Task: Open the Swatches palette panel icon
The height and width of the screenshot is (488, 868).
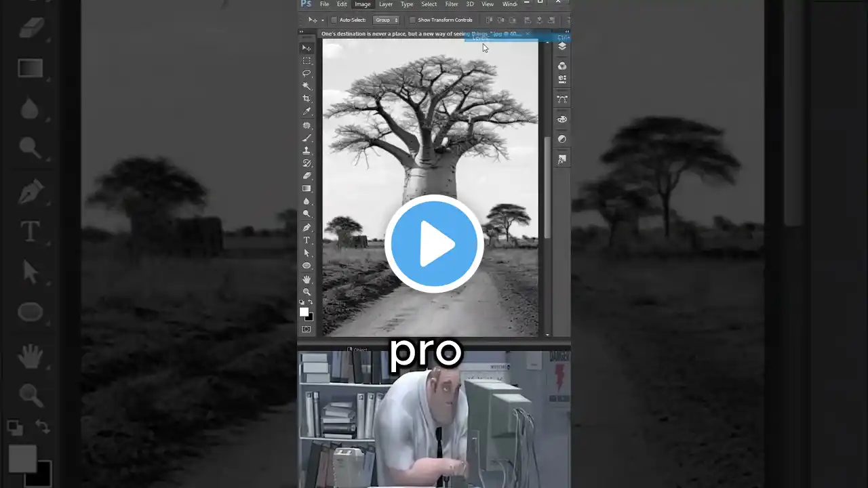Action: point(562,119)
